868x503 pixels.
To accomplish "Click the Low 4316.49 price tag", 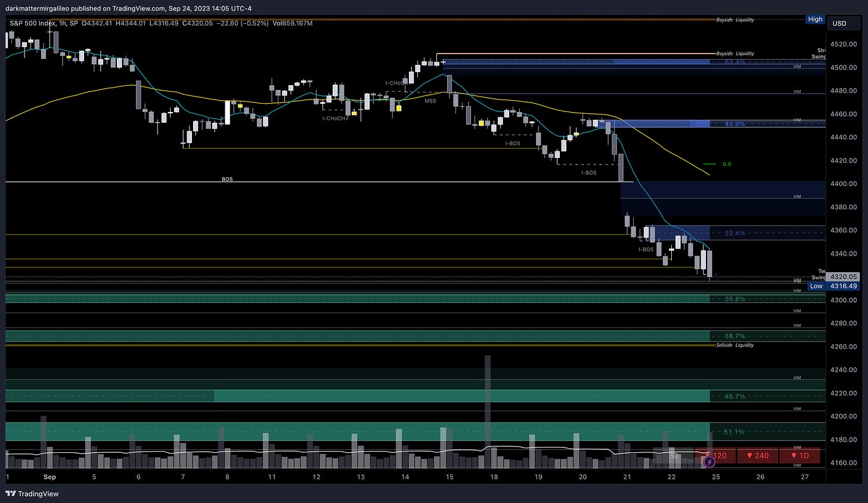I will (x=833, y=286).
